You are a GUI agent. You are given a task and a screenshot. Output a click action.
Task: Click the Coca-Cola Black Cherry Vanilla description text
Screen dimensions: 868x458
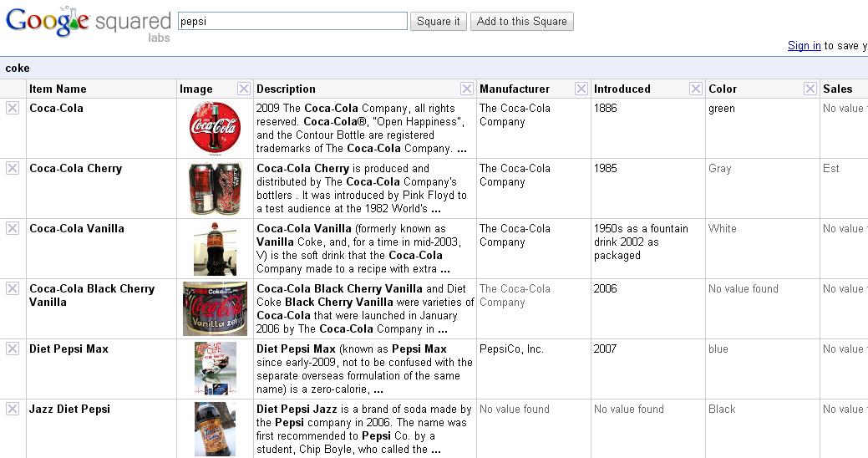click(365, 309)
